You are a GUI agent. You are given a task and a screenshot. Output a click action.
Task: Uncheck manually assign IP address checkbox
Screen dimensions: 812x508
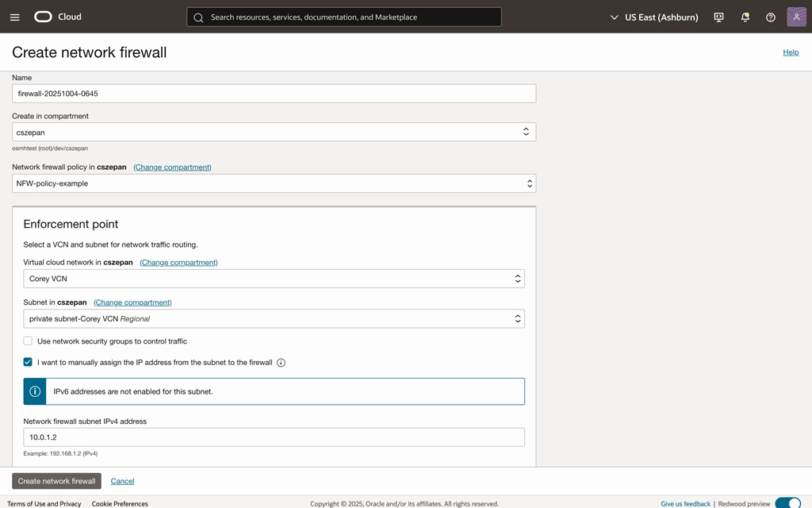[28, 362]
